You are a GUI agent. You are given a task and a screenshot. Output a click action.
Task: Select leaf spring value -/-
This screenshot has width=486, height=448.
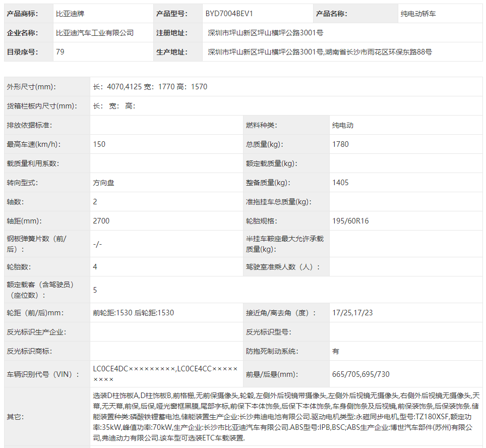(97, 244)
